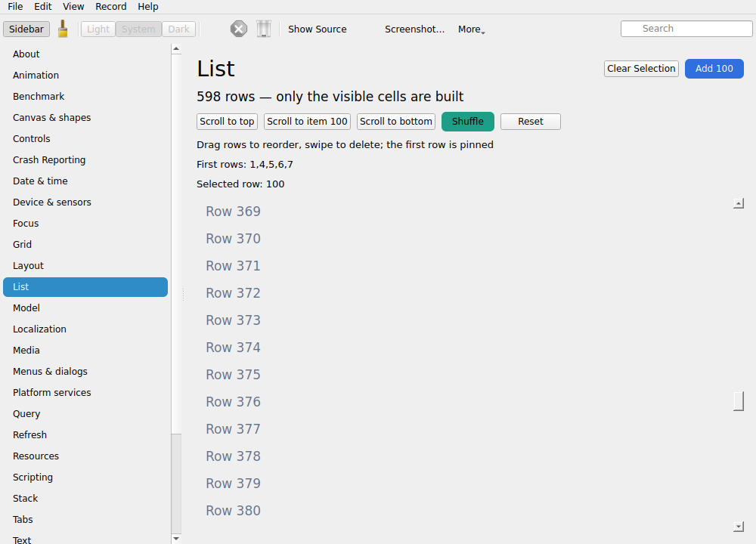Open Localization in the sidebar

(x=85, y=329)
